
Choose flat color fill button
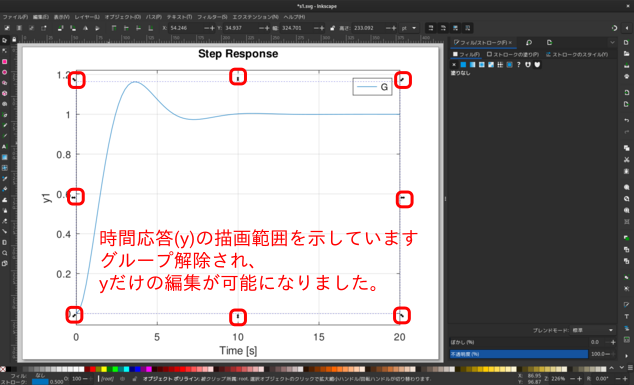point(463,65)
